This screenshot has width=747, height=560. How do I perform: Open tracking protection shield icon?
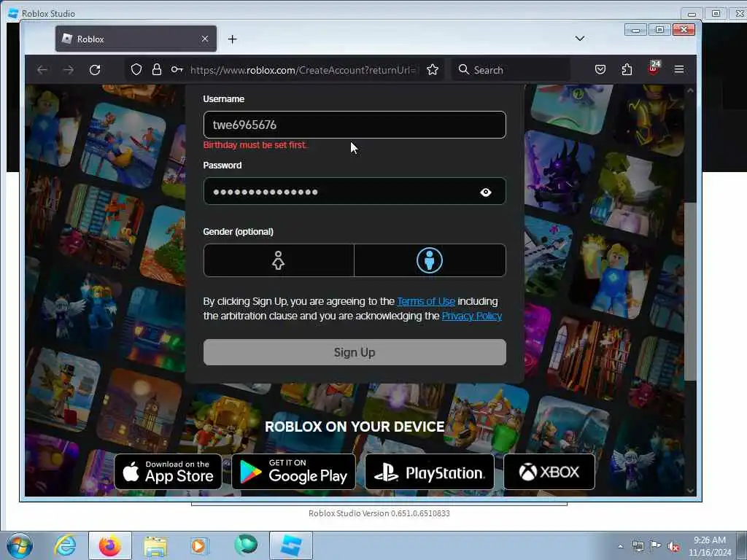136,70
